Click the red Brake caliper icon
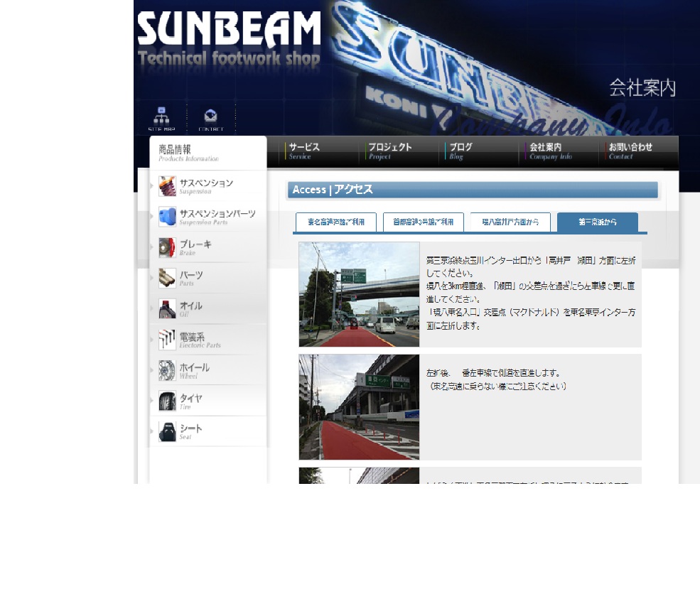This screenshot has width=700, height=599. [168, 248]
